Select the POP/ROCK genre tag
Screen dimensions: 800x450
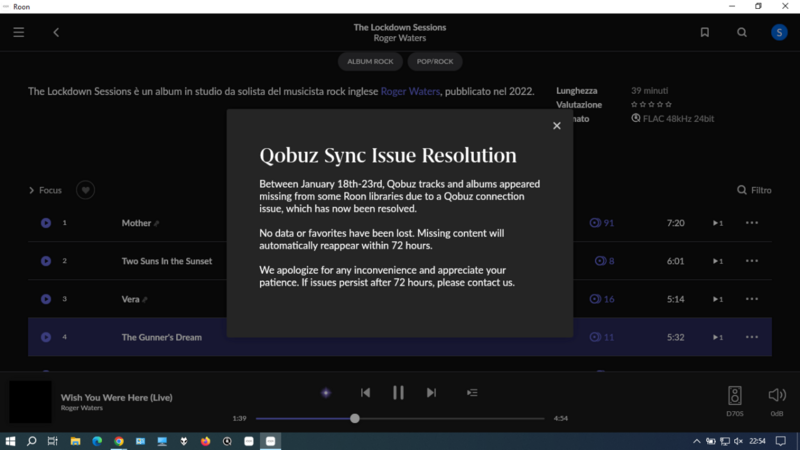(x=434, y=61)
